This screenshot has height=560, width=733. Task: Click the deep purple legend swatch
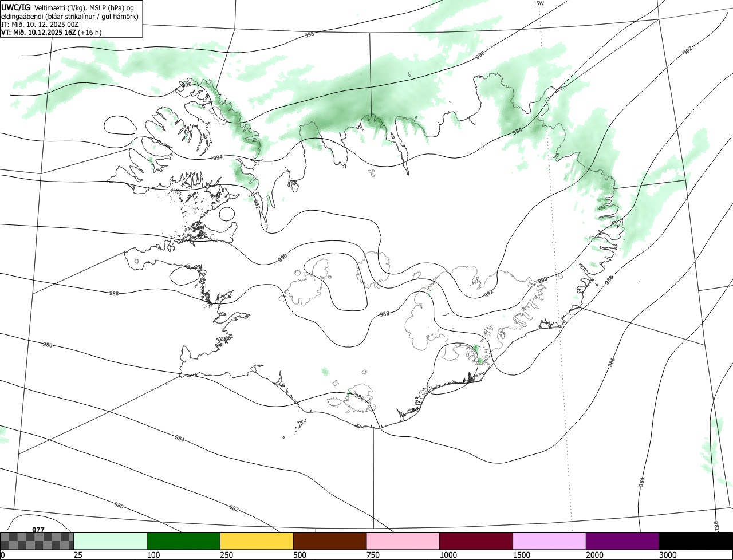click(x=622, y=541)
